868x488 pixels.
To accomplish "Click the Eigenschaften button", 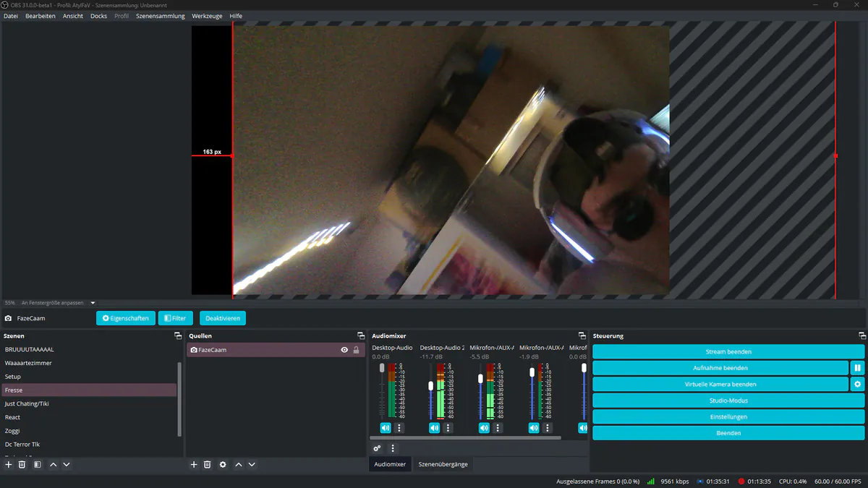I will (126, 318).
